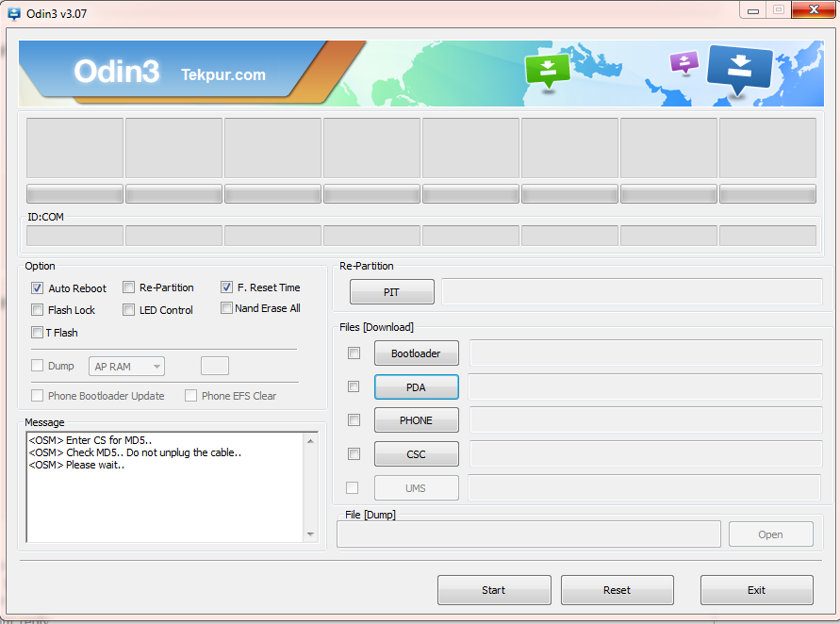The height and width of the screenshot is (624, 840).
Task: Click the PHONE file path field
Action: (646, 420)
